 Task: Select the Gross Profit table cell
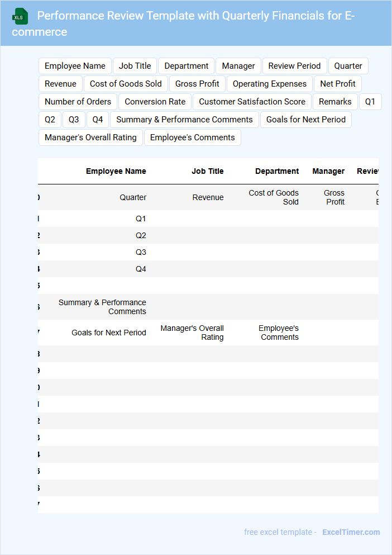tap(334, 197)
